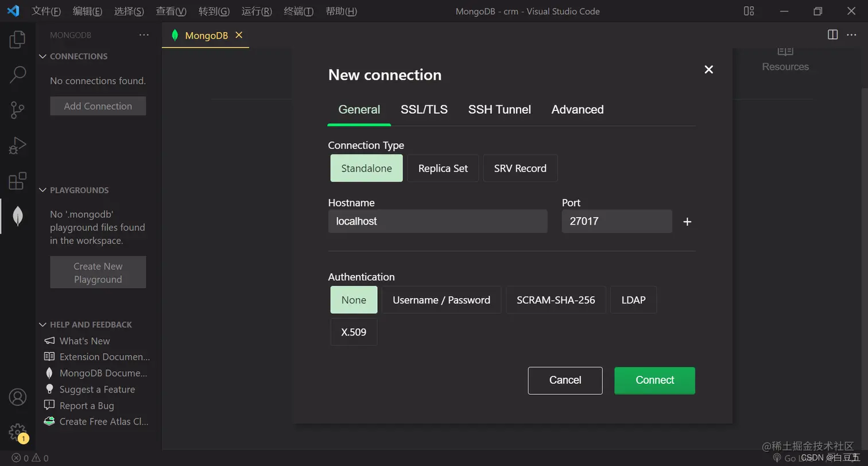The width and height of the screenshot is (868, 466).
Task: Switch to the Advanced tab
Action: click(578, 110)
